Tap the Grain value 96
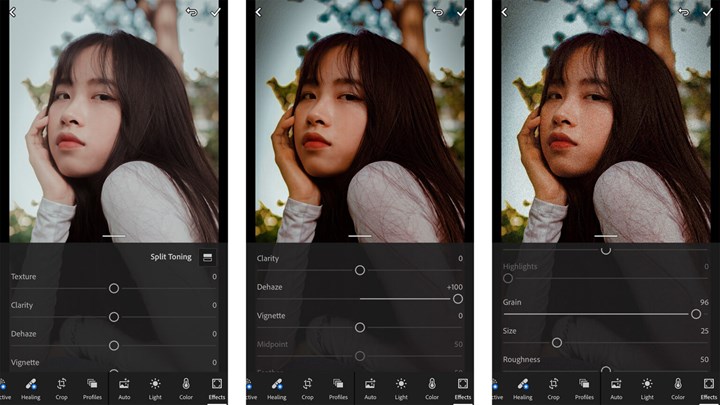720x405 pixels. (704, 302)
